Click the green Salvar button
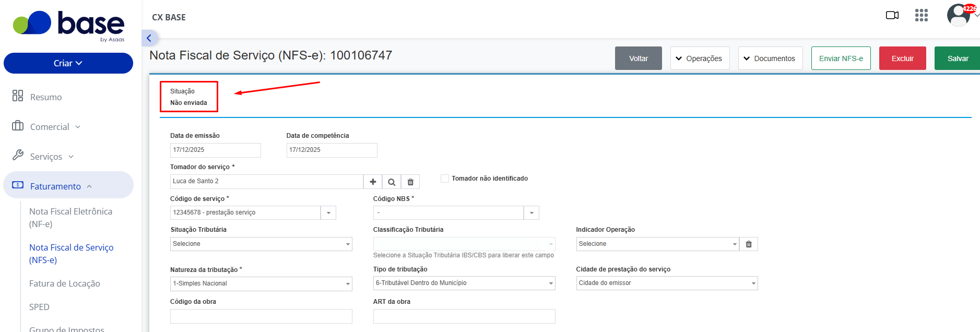The height and width of the screenshot is (332, 980). click(958, 58)
